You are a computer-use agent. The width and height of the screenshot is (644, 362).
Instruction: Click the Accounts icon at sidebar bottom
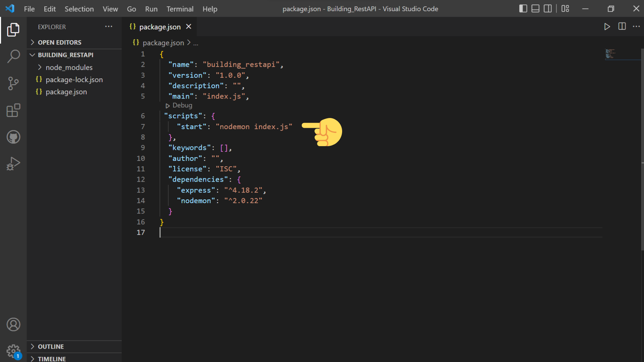click(x=13, y=324)
